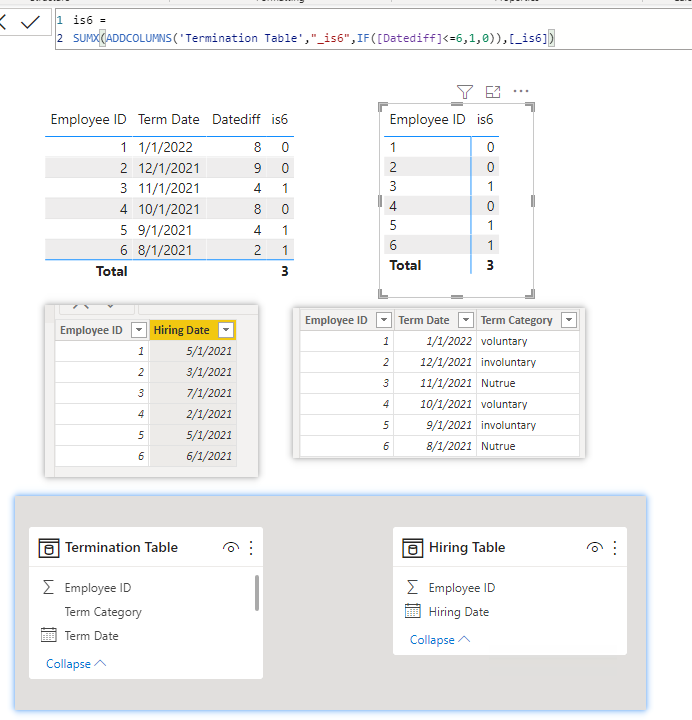Click the 3/1/2021 hiring date cell

click(x=193, y=372)
